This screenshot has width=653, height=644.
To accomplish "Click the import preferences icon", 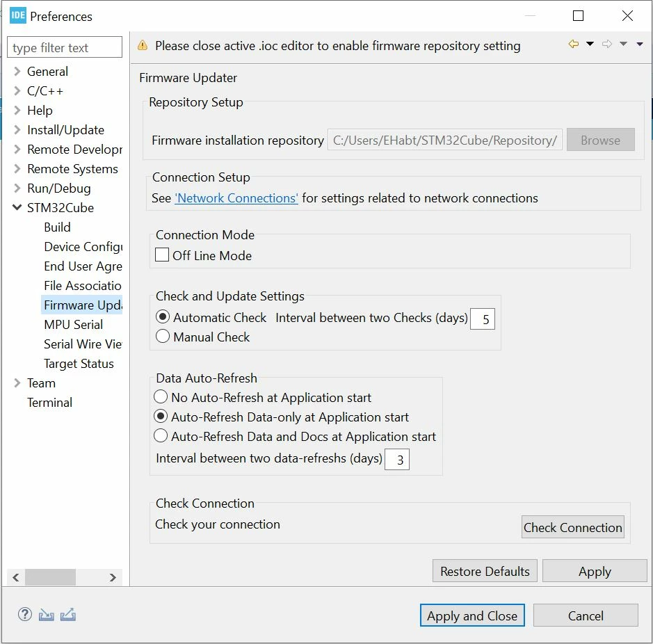I will pos(46,614).
